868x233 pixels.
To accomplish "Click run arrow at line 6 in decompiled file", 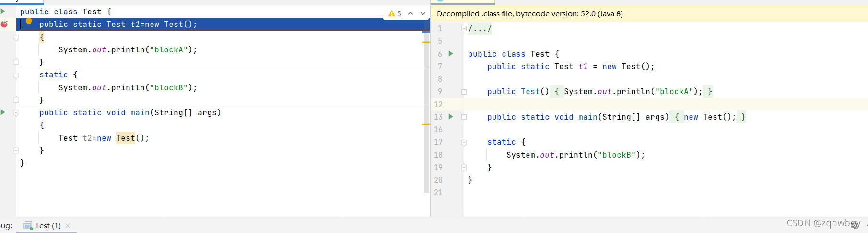I will click(x=451, y=54).
